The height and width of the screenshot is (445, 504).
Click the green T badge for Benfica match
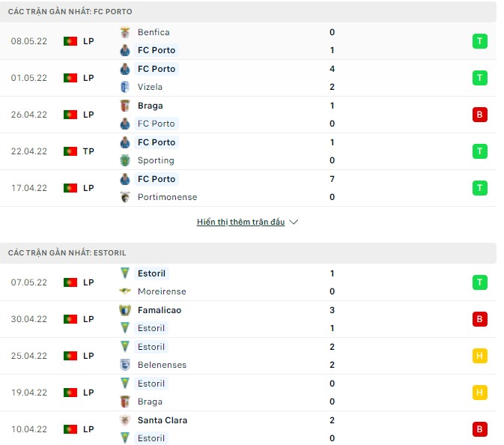click(480, 41)
